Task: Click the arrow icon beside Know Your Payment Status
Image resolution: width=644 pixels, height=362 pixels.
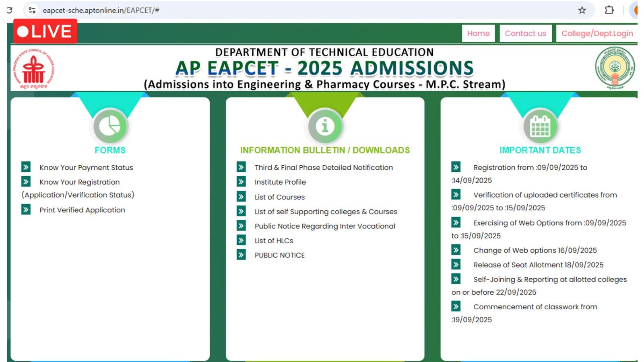Action: (x=26, y=167)
